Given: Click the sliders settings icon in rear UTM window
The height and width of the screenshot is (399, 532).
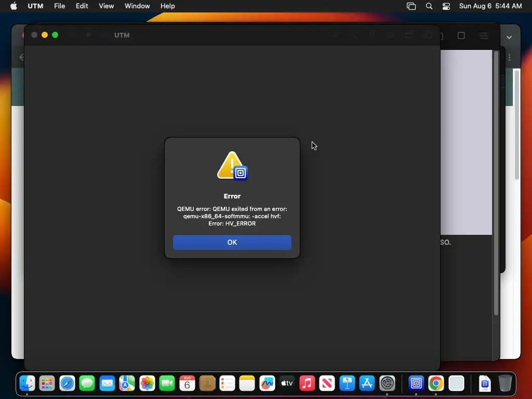Looking at the screenshot, I should 484,36.
